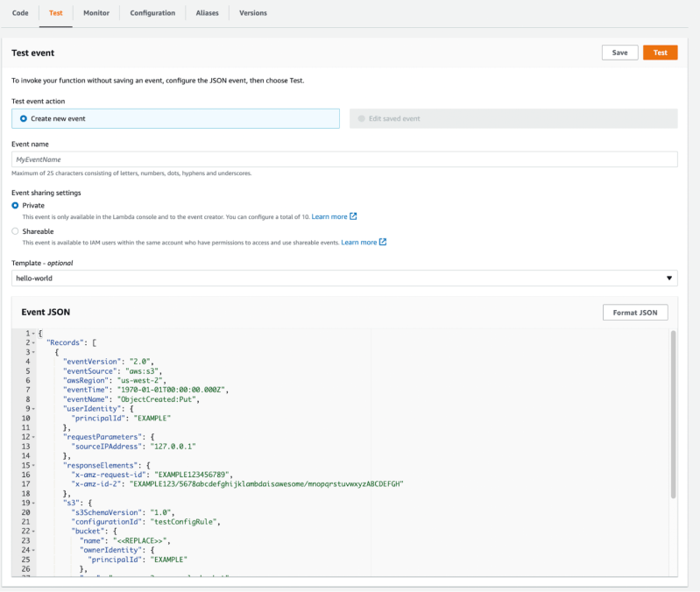Open Learn more link under Shareable
This screenshot has width=700, height=592.
[359, 243]
